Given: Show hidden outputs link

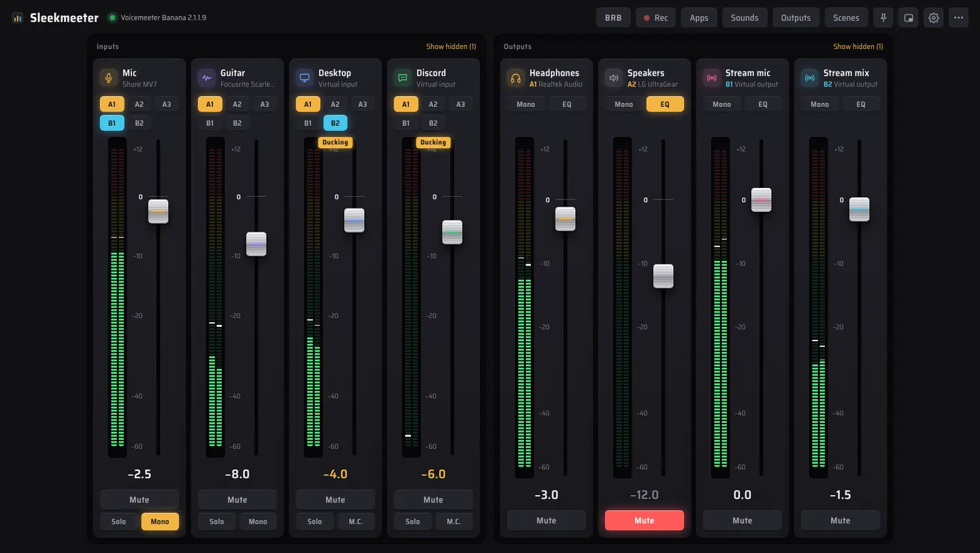Looking at the screenshot, I should click(858, 46).
